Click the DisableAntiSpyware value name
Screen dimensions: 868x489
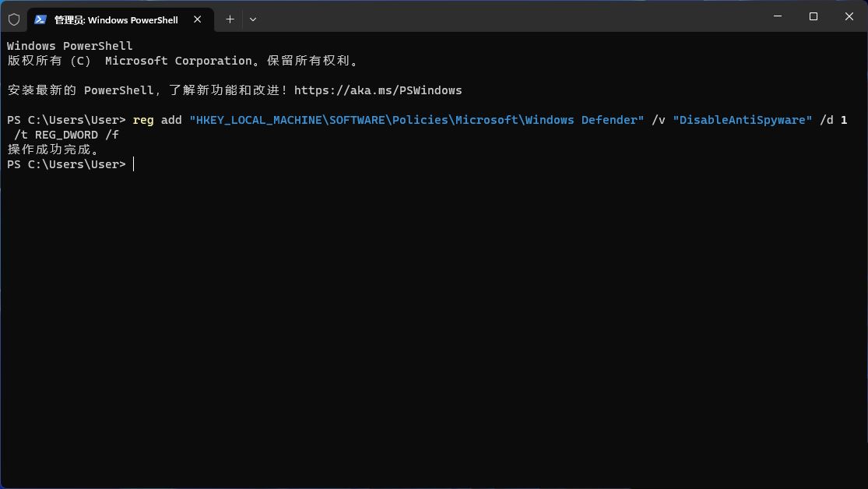[741, 120]
